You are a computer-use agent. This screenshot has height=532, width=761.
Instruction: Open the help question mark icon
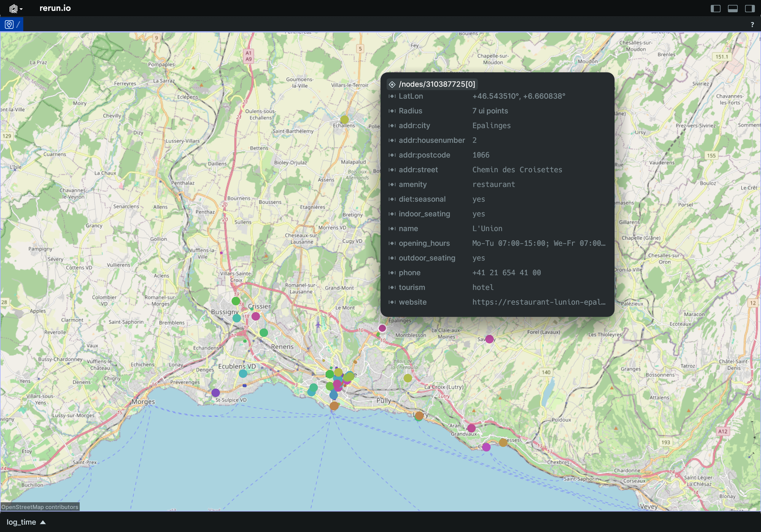(x=752, y=25)
